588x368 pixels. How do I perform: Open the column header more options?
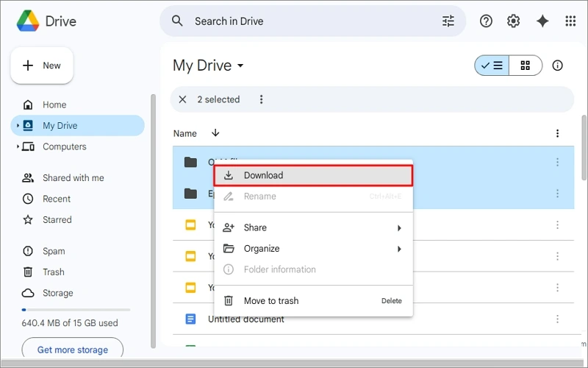(x=557, y=133)
